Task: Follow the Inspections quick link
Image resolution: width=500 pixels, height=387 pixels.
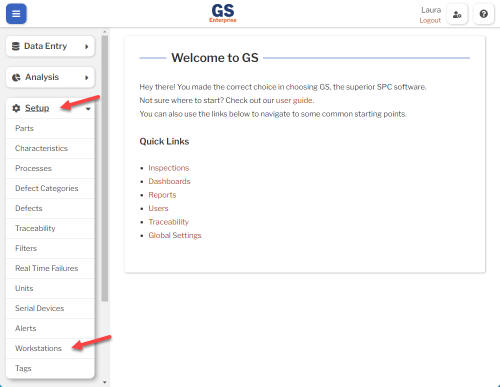Action: pyautogui.click(x=169, y=168)
